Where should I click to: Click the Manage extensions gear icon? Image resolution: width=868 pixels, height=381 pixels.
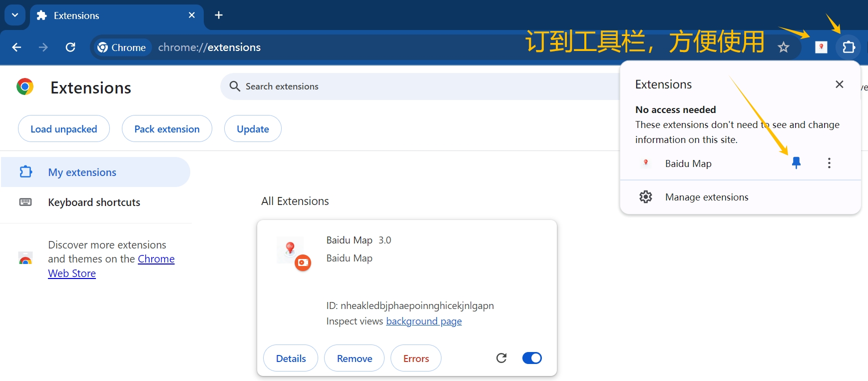point(646,197)
